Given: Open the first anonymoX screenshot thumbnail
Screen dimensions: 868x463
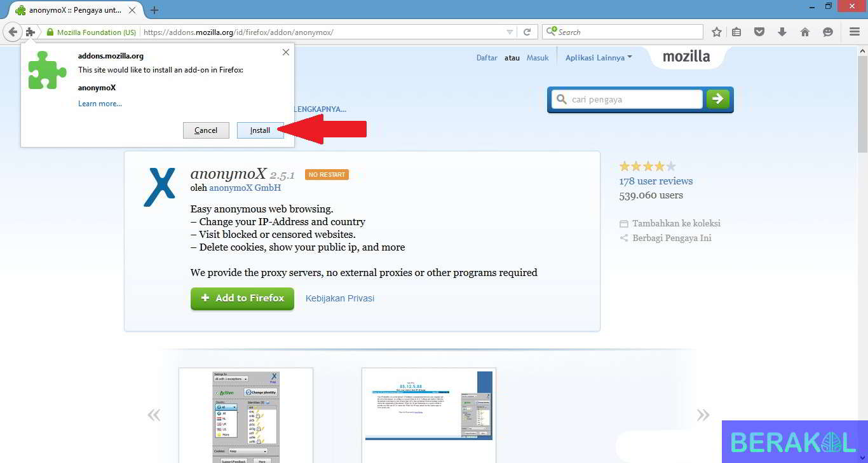Looking at the screenshot, I should pyautogui.click(x=246, y=415).
